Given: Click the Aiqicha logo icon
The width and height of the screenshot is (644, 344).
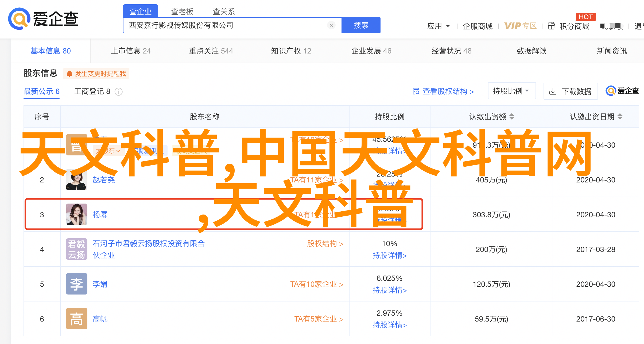Looking at the screenshot, I should click(19, 19).
